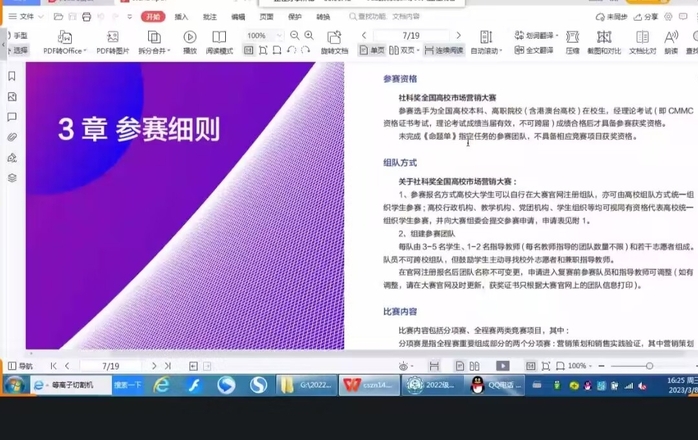Screen dimensions: 698x440
Task: Click the 分享 share button
Action: click(647, 17)
